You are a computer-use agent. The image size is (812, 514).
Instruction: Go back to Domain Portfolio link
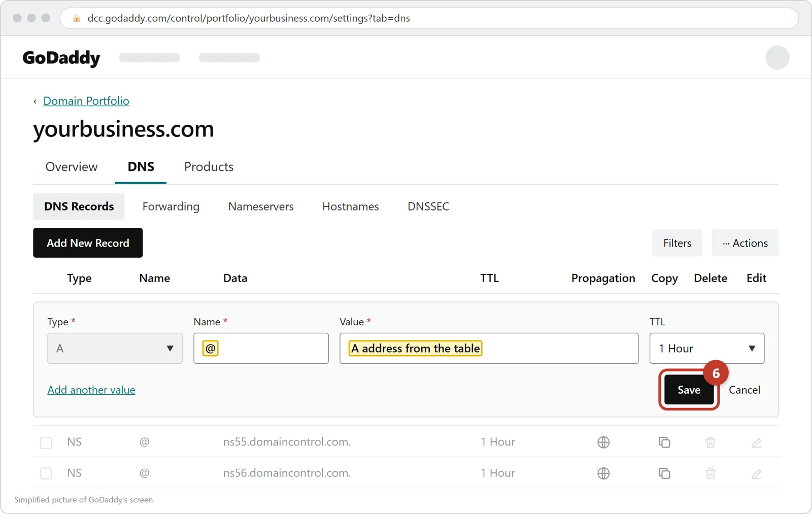(x=86, y=101)
